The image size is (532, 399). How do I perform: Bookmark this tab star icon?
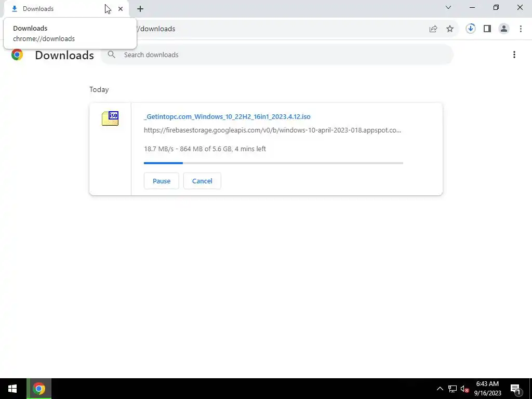[450, 29]
